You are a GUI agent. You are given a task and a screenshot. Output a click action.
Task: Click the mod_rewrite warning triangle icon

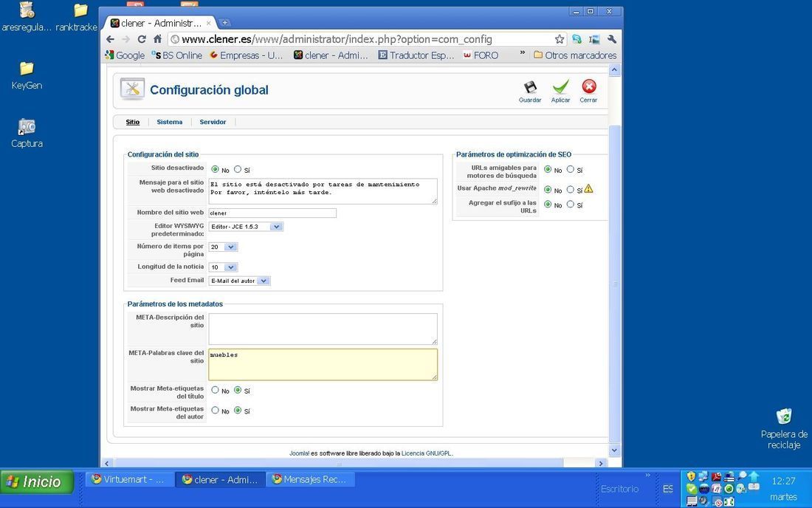[x=589, y=189]
